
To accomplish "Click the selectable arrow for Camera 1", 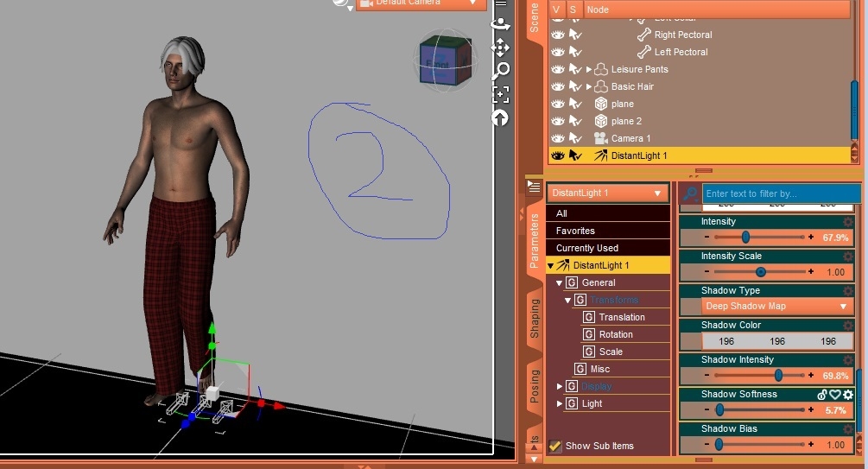I will [576, 138].
